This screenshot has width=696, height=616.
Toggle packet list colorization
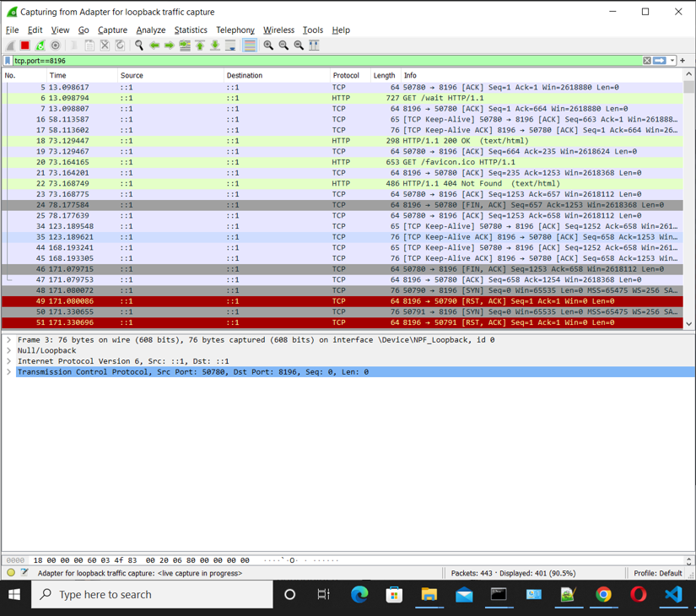coord(250,46)
